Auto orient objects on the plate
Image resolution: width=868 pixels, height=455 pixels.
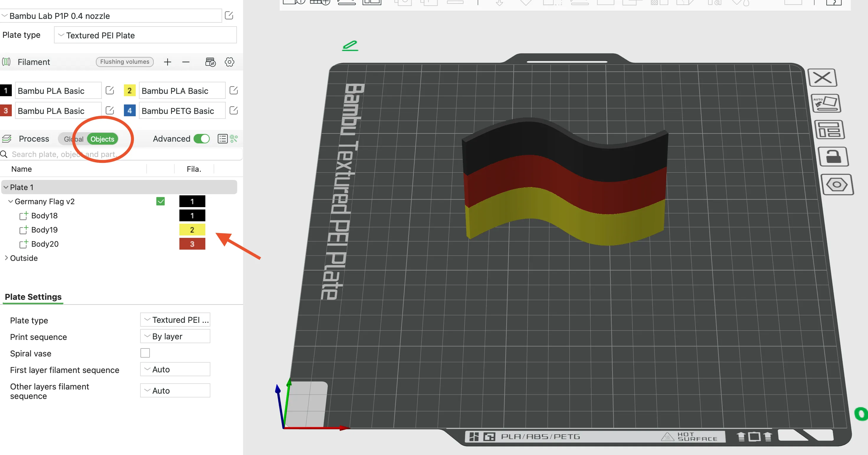pos(825,104)
